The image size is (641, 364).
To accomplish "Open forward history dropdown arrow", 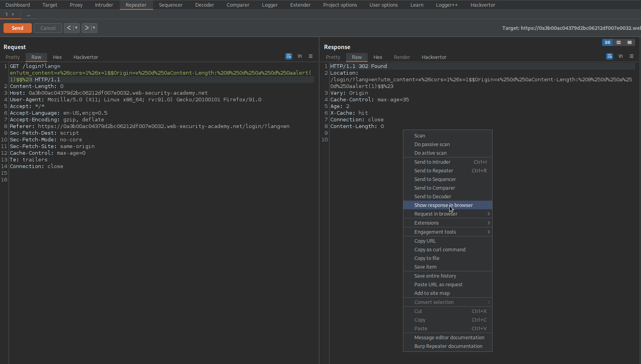I will [94, 28].
